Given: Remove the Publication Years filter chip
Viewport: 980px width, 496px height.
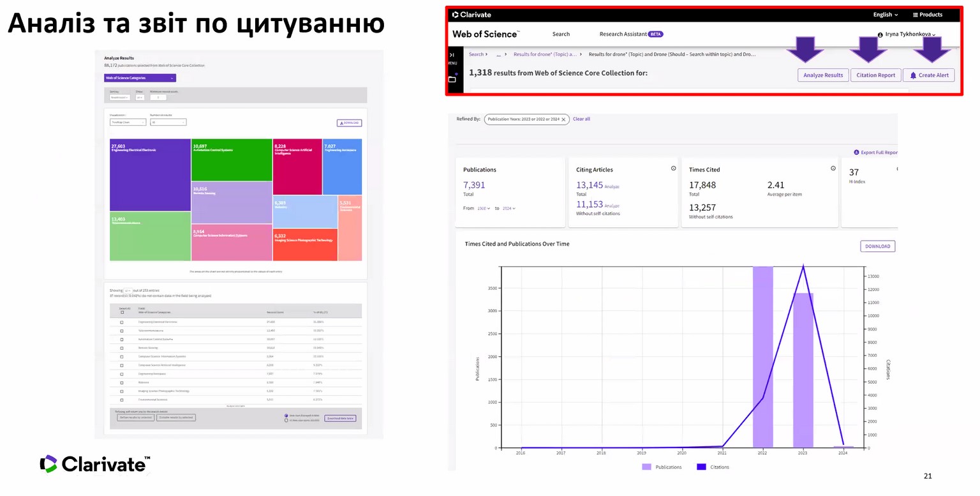Looking at the screenshot, I should (563, 119).
